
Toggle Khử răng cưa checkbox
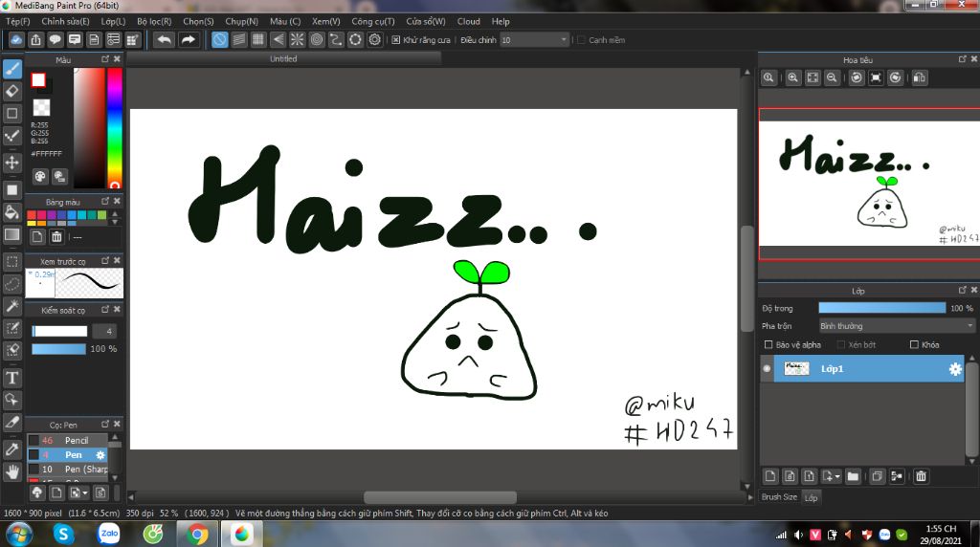pyautogui.click(x=395, y=40)
